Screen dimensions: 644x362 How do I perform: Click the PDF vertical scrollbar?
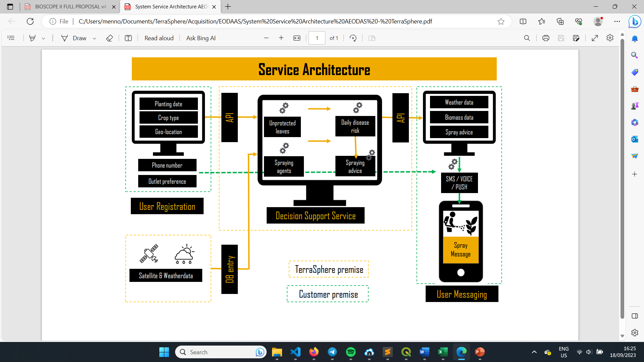[x=622, y=178]
